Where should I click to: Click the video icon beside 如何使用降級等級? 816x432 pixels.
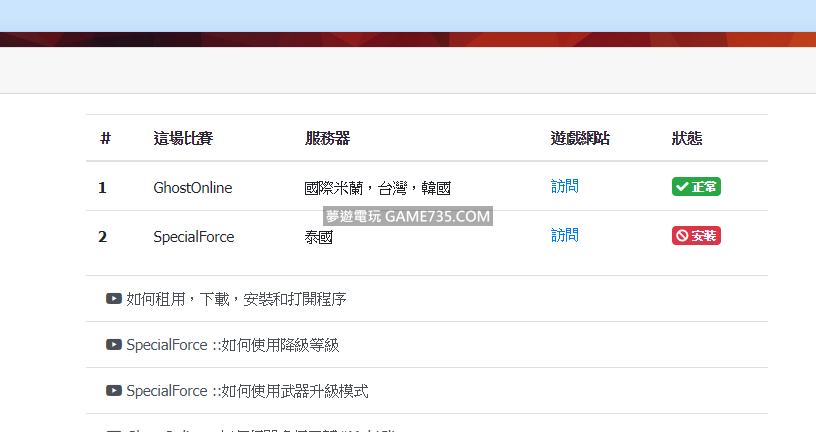point(114,344)
